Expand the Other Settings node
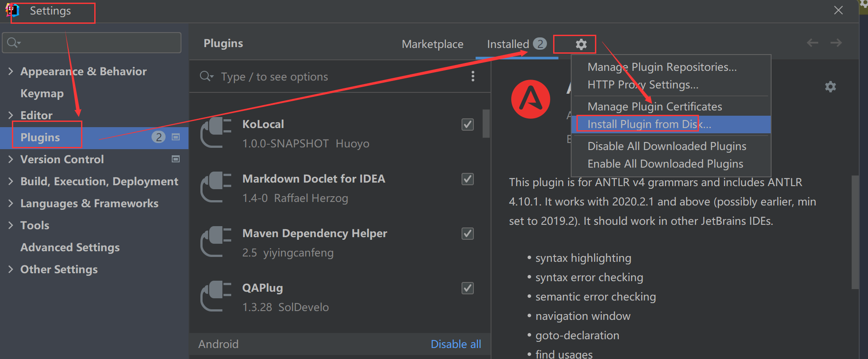868x359 pixels. [11, 269]
